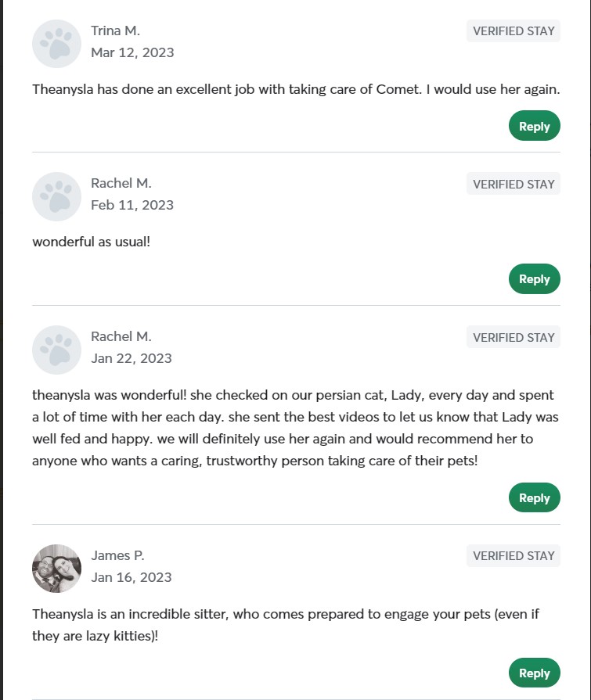Click the Jan 16, 2023 review date
The image size is (591, 700).
pos(131,577)
